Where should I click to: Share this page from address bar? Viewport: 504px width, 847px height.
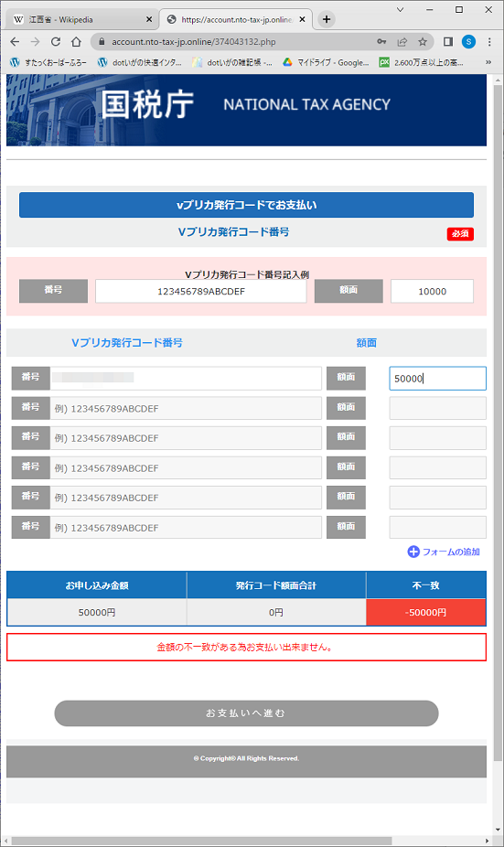[x=402, y=41]
